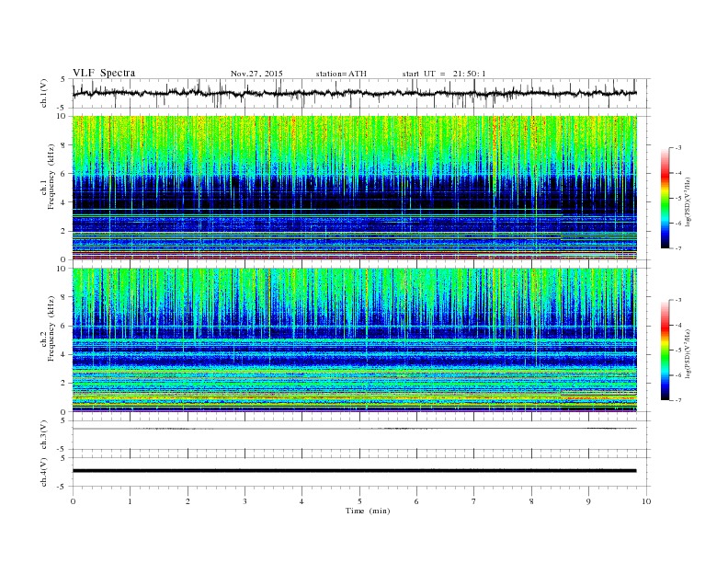Screen dimensions: 728x563
Task: Click inside the ch.1 spectrogram panel
Action: [355, 188]
